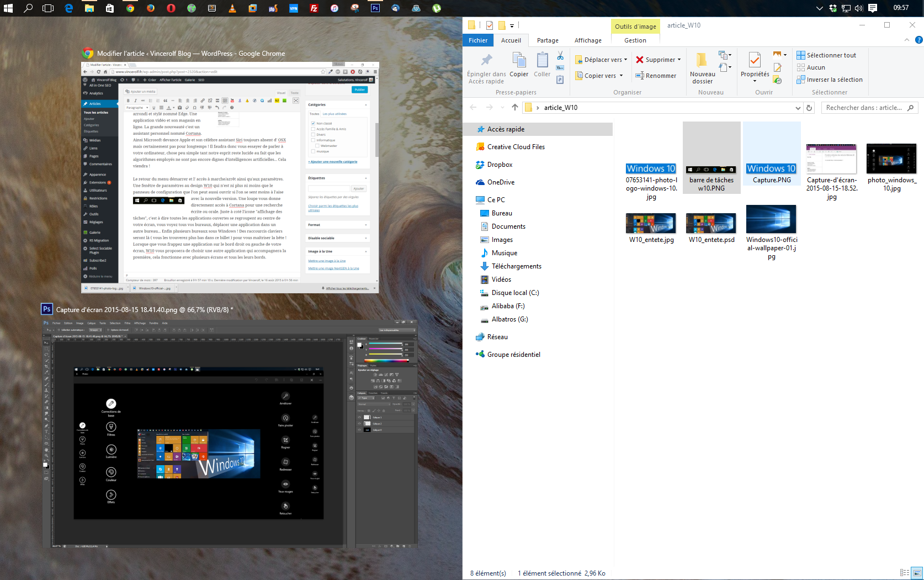Viewport: 924px width, 580px height.
Task: Click the Cut scissors icon in ribbon
Action: click(x=560, y=56)
